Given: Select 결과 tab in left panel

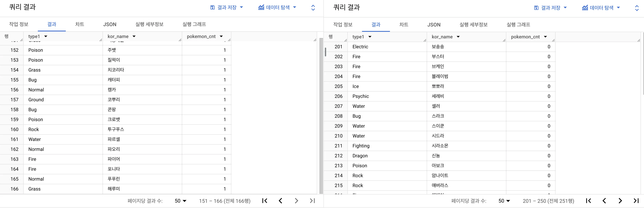Looking at the screenshot, I should click(52, 24).
